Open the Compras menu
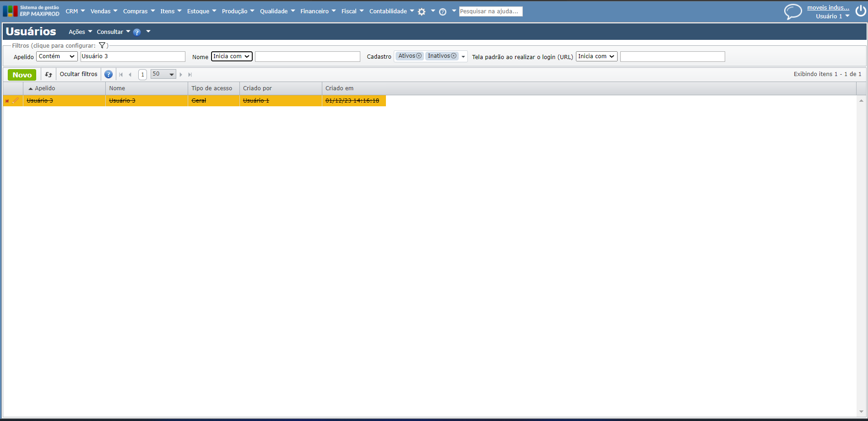Screen dimensions: 868x421 139,11
